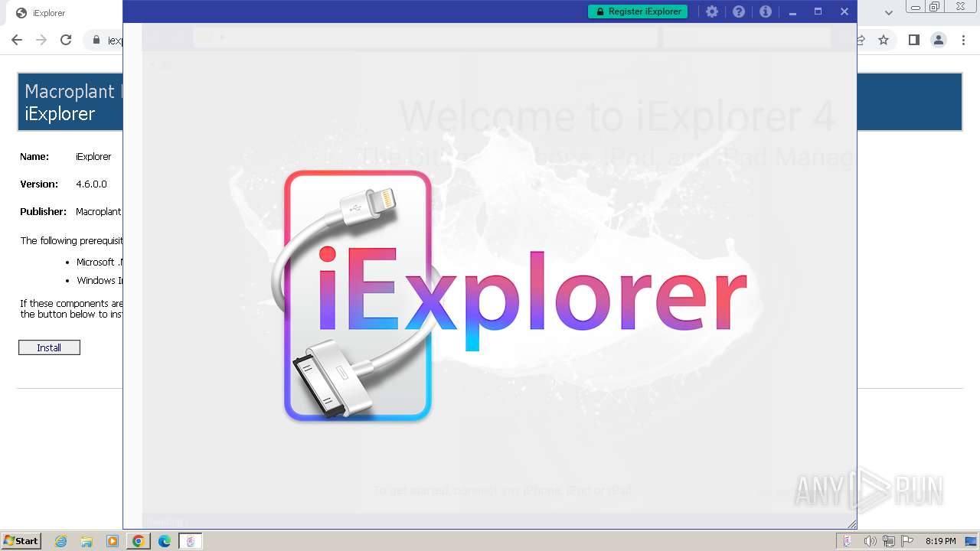Open File Explorer folder in taskbar
The width and height of the screenshot is (980, 551).
87,541
